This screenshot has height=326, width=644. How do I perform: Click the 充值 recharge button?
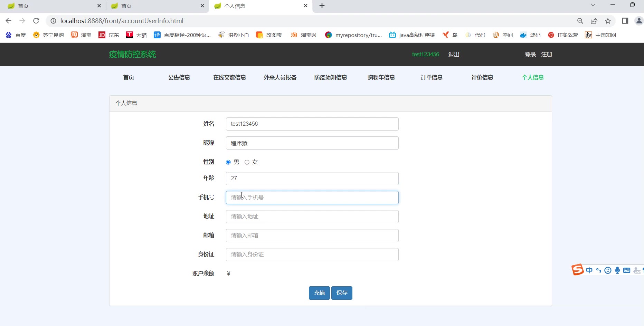pyautogui.click(x=319, y=293)
